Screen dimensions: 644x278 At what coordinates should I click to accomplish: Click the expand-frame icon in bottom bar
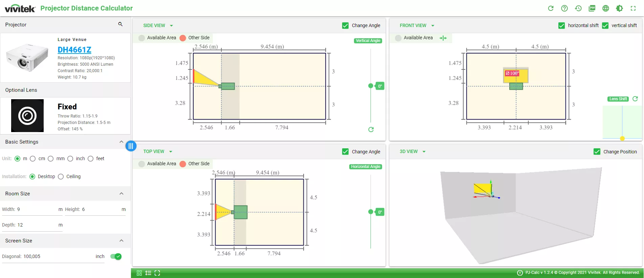(x=157, y=273)
